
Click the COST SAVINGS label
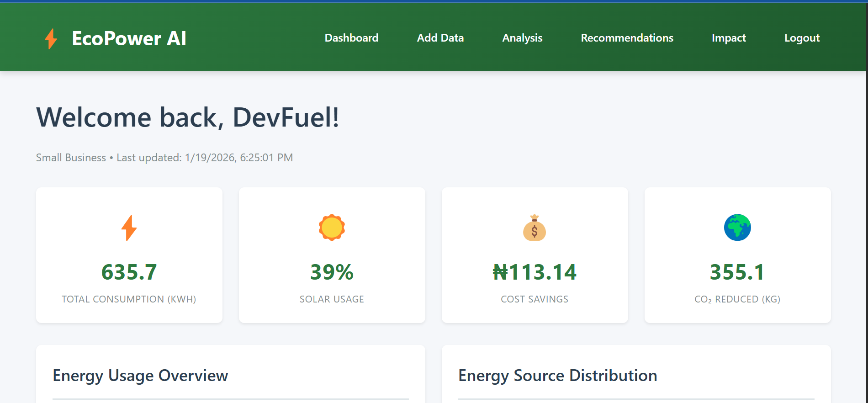(x=535, y=299)
